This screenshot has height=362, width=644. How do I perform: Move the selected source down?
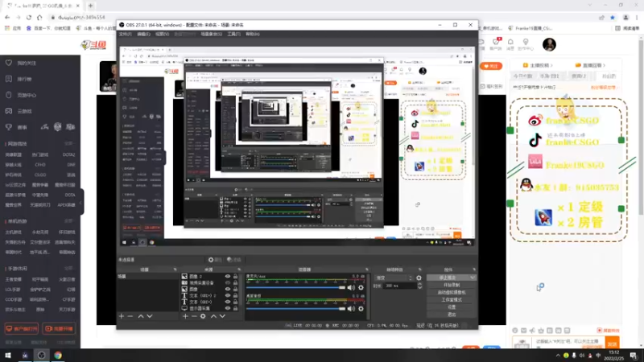[x=222, y=316]
